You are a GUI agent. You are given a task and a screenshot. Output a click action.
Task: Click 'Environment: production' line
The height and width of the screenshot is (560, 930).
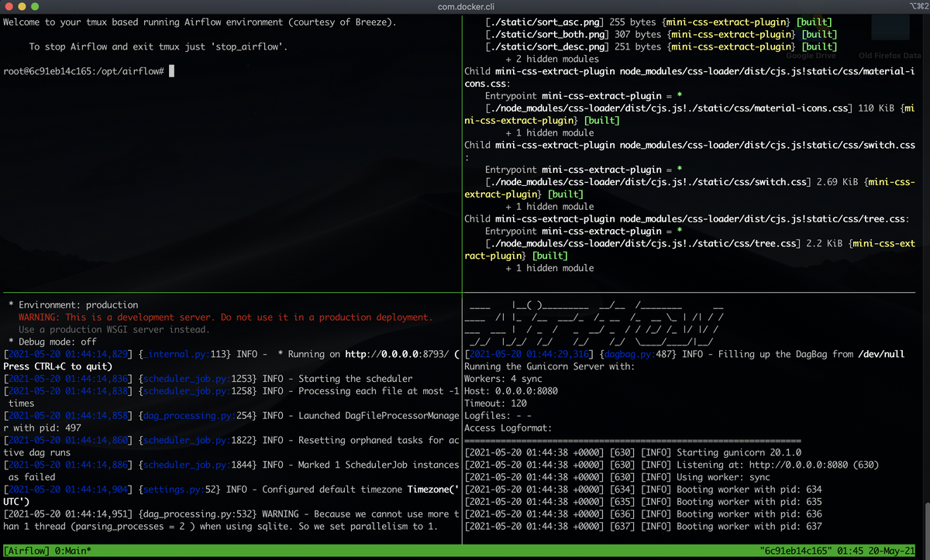coord(74,305)
